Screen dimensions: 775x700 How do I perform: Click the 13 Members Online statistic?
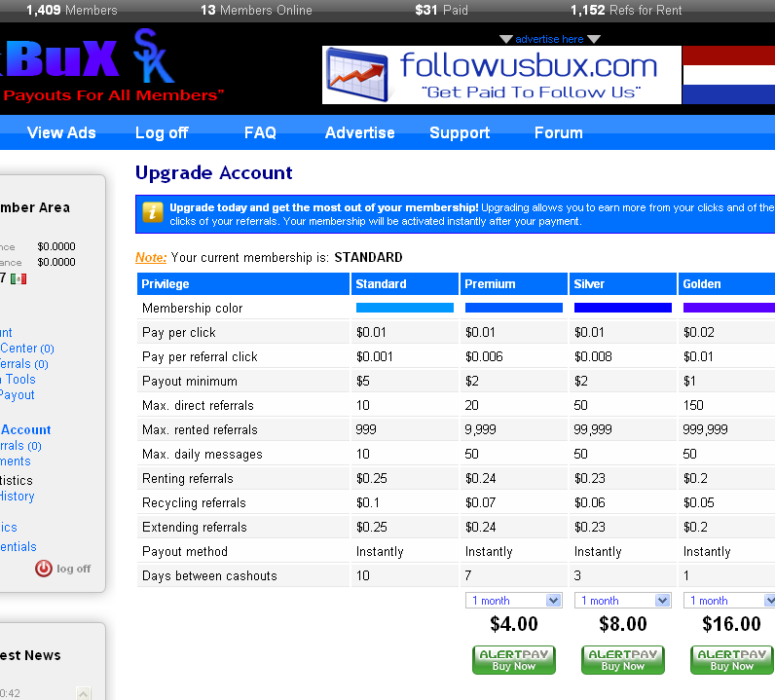pos(256,10)
